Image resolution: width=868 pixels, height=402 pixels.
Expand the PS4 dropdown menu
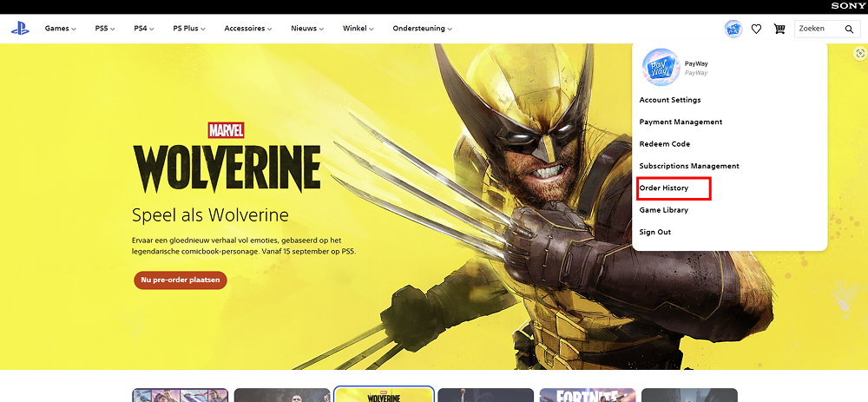pos(144,29)
